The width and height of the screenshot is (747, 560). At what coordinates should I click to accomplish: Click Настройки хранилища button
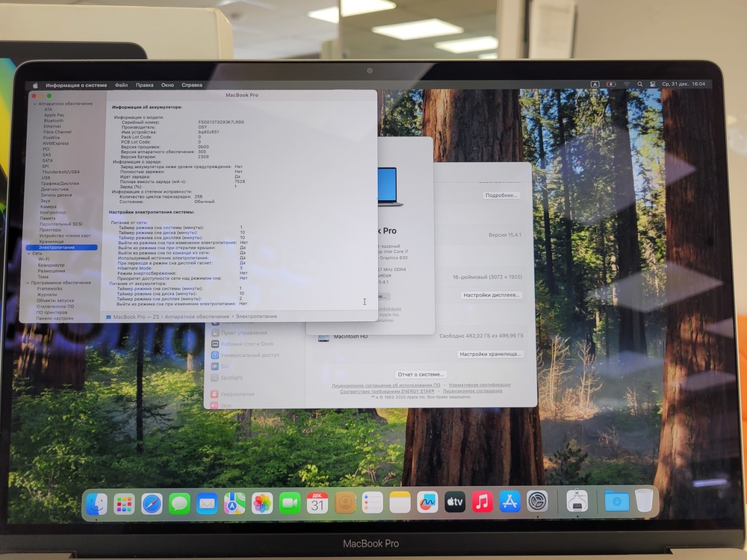pyautogui.click(x=490, y=354)
